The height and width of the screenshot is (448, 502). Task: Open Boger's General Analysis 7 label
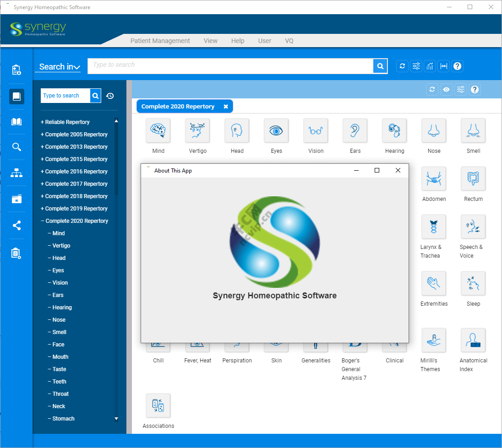coord(354,369)
